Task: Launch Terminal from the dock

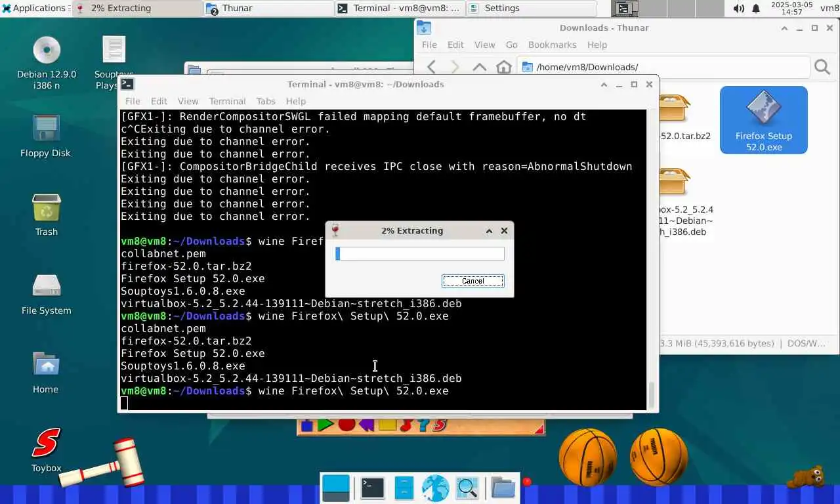Action: [372, 488]
